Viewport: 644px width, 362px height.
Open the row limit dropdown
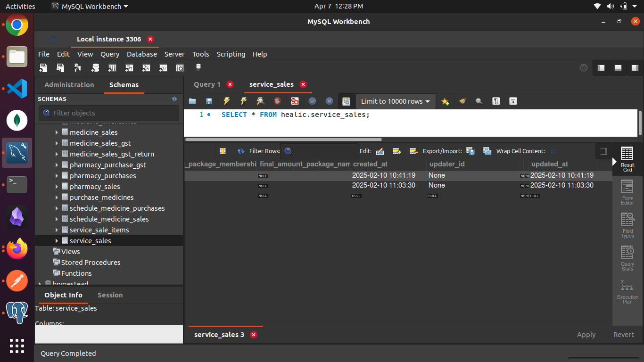(395, 101)
